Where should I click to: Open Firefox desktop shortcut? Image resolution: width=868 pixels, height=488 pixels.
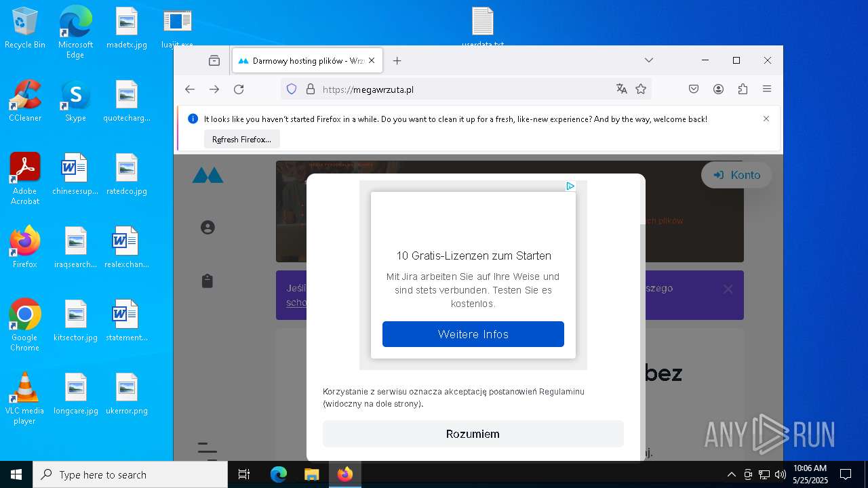pyautogui.click(x=25, y=247)
